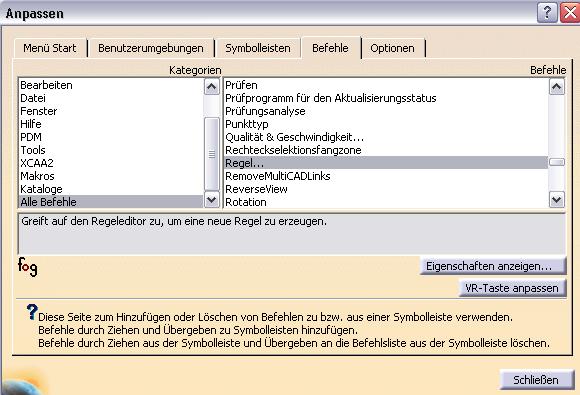The image size is (580, 395).
Task: Select the RemoveMultiCADLinks command
Action: click(386, 176)
